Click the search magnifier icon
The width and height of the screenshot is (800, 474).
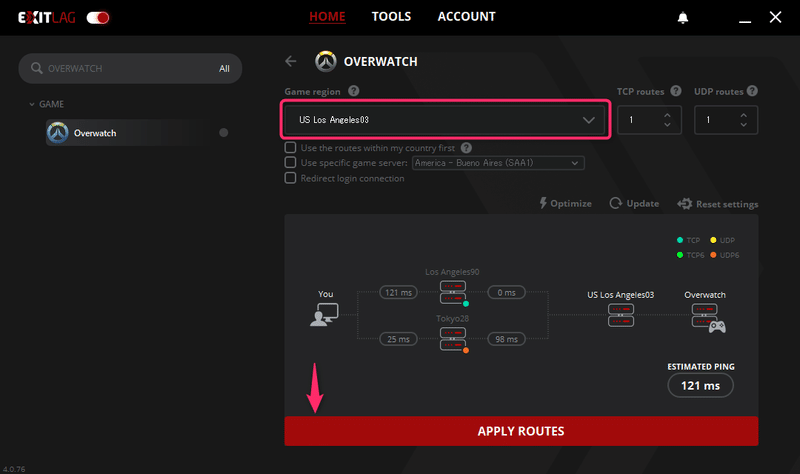(36, 68)
